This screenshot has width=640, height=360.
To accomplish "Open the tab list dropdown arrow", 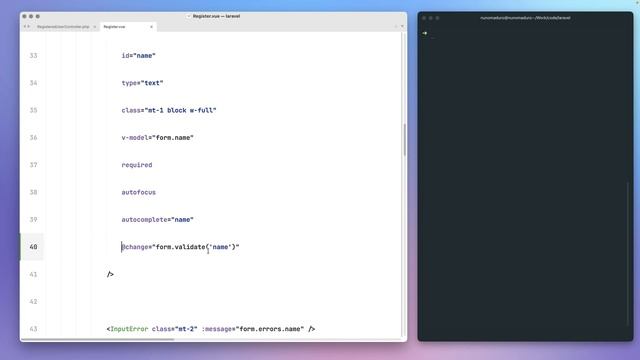I will pos(402,27).
